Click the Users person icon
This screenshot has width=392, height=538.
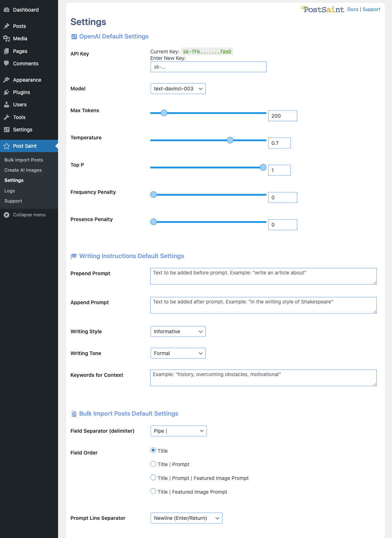tap(7, 105)
